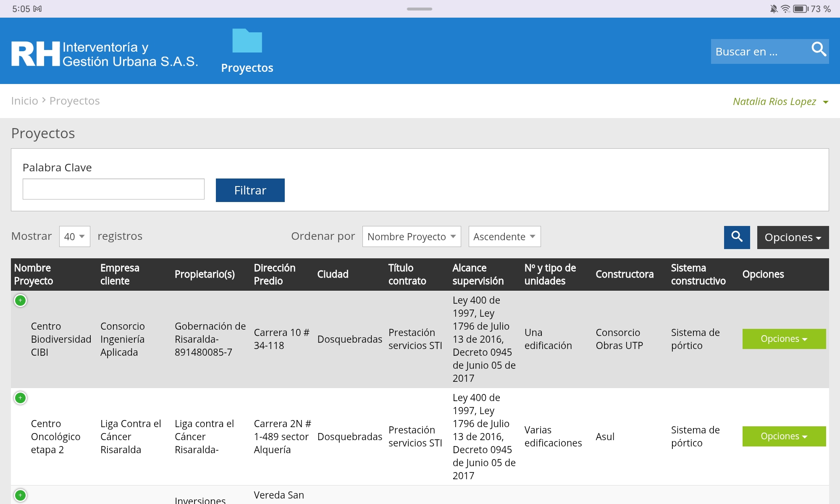Expand the third project row plus icon
Image resolution: width=840 pixels, height=504 pixels.
(x=20, y=496)
